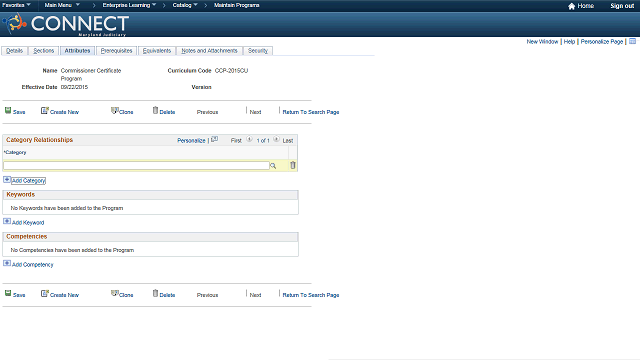This screenshot has height=360, width=640.
Task: Open the Equivalents tab
Action: (x=157, y=51)
